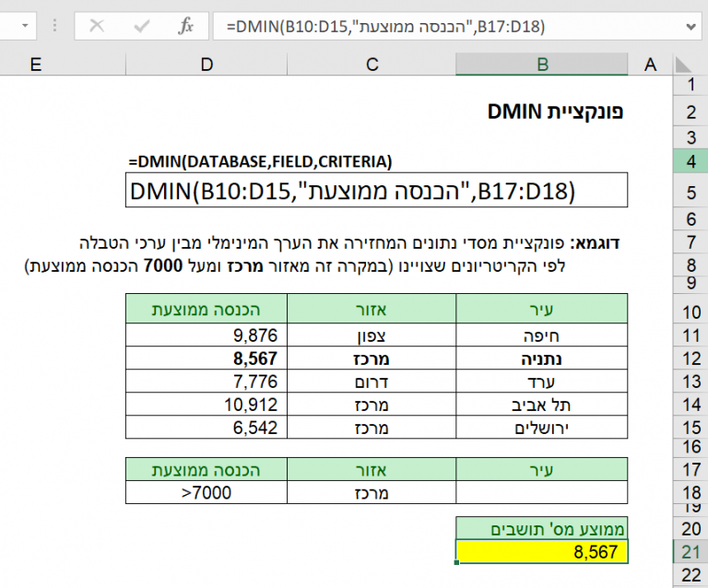Click the 'עיר' header in row 10
This screenshot has width=708, height=588.
(x=542, y=309)
